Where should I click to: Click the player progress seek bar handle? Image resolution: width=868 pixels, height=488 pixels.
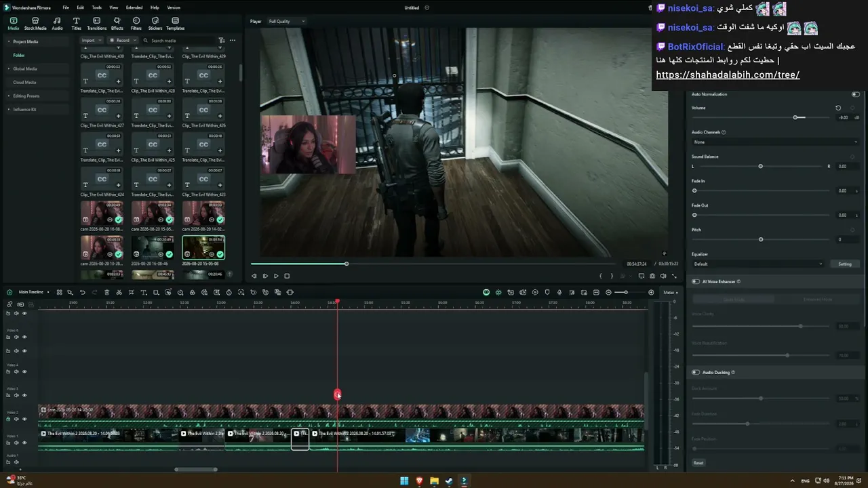347,264
